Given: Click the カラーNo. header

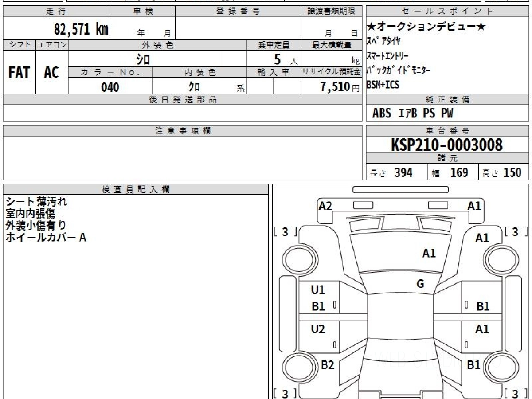Looking at the screenshot, I should (x=110, y=73).
